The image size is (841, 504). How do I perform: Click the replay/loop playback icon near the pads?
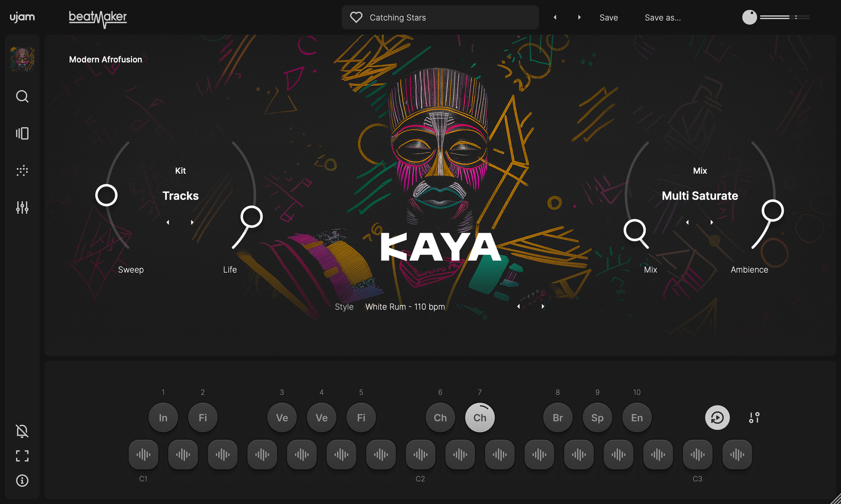717,418
